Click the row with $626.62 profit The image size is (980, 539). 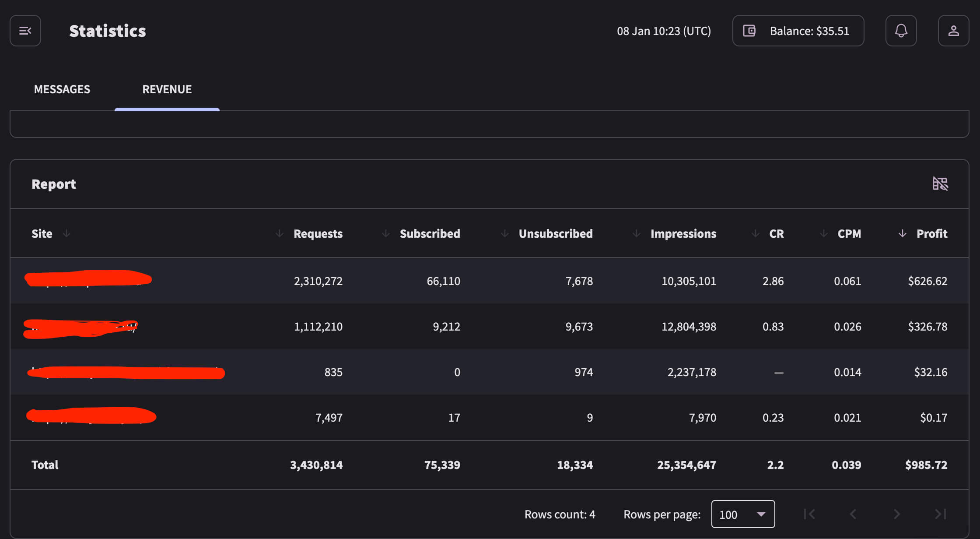[x=489, y=281]
